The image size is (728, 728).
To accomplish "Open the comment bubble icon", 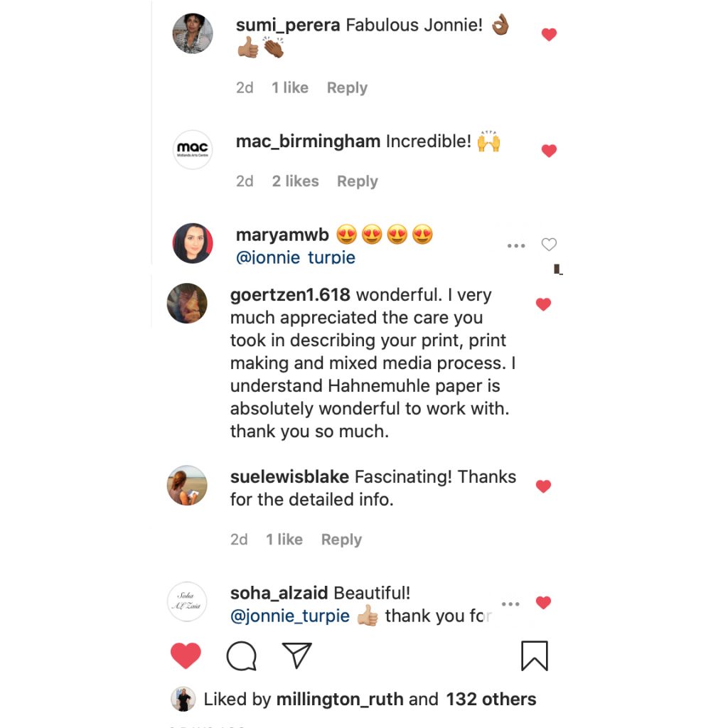I will pos(242,656).
